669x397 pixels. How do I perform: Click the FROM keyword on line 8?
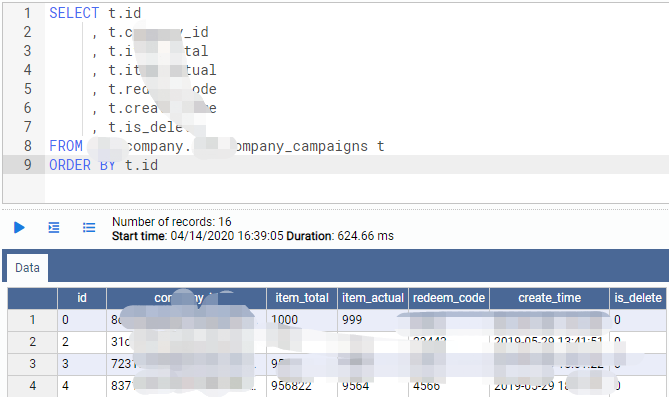coord(66,146)
